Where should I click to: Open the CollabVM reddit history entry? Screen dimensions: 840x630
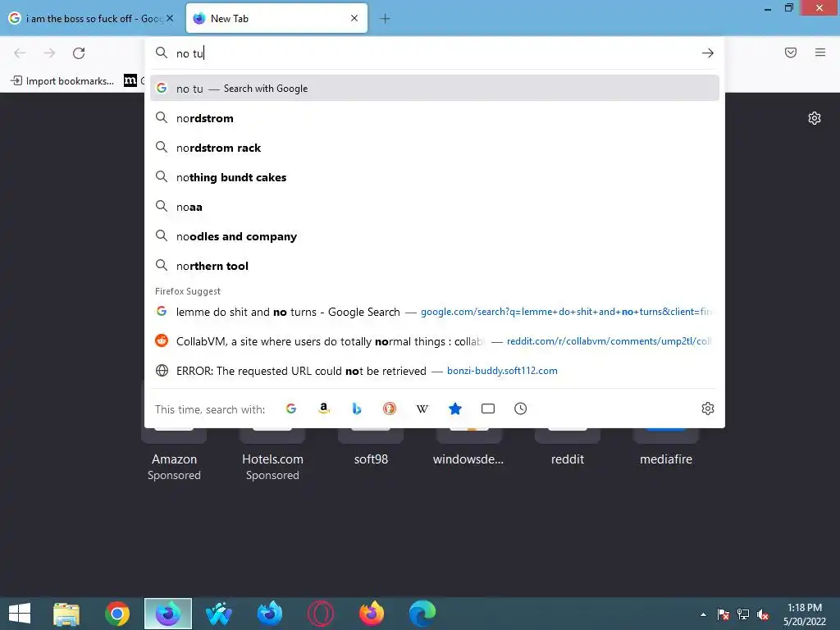435,341
